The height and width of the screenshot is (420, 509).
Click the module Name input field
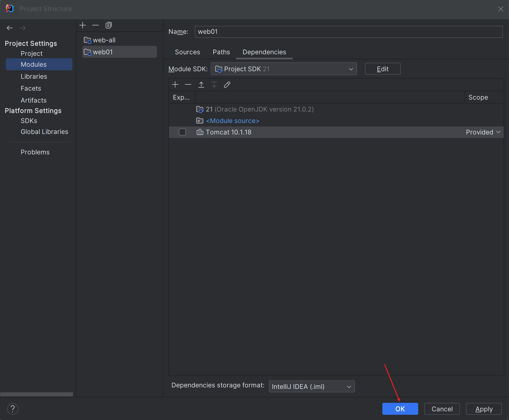click(x=348, y=32)
